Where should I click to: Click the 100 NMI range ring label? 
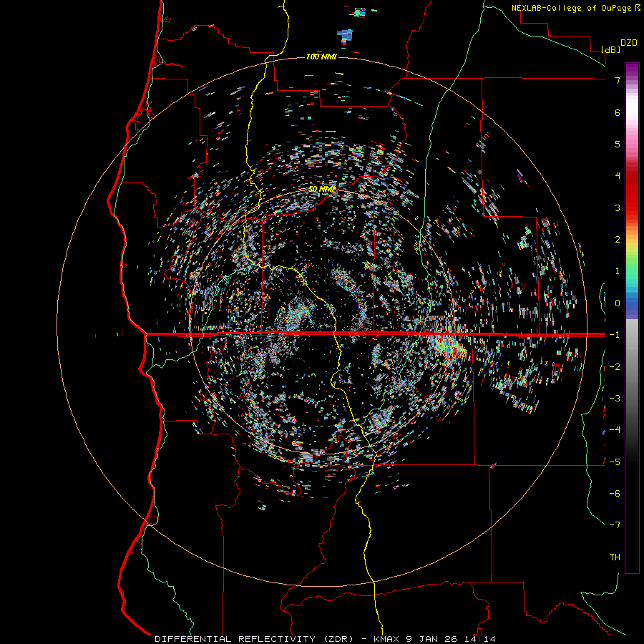(x=321, y=57)
